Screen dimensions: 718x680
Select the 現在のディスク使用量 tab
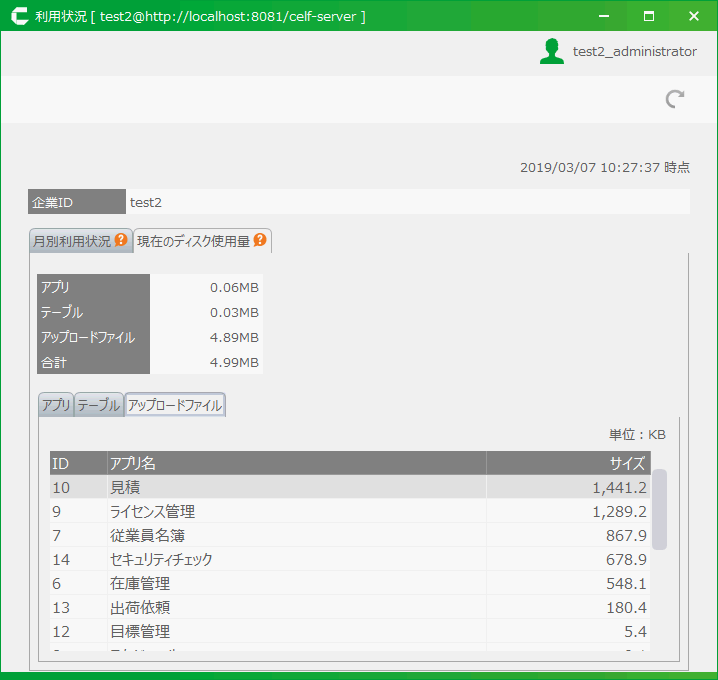194,241
